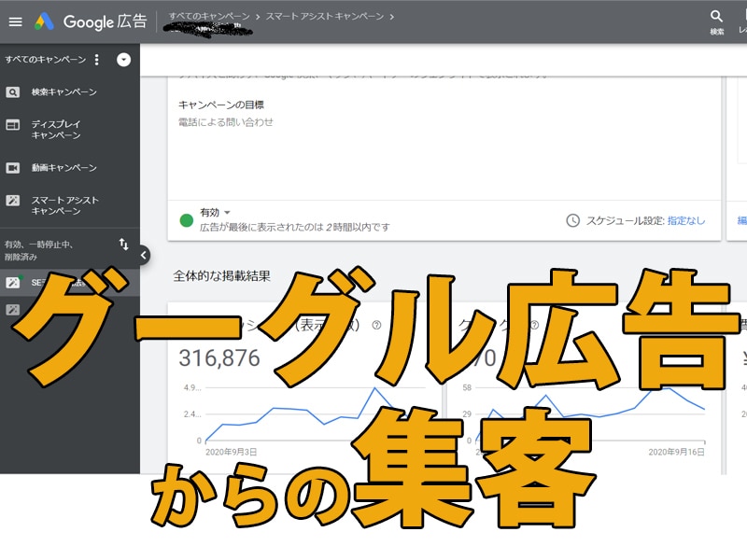Click the 電話による問い合わせ goal text
747x560 pixels.
[226, 122]
